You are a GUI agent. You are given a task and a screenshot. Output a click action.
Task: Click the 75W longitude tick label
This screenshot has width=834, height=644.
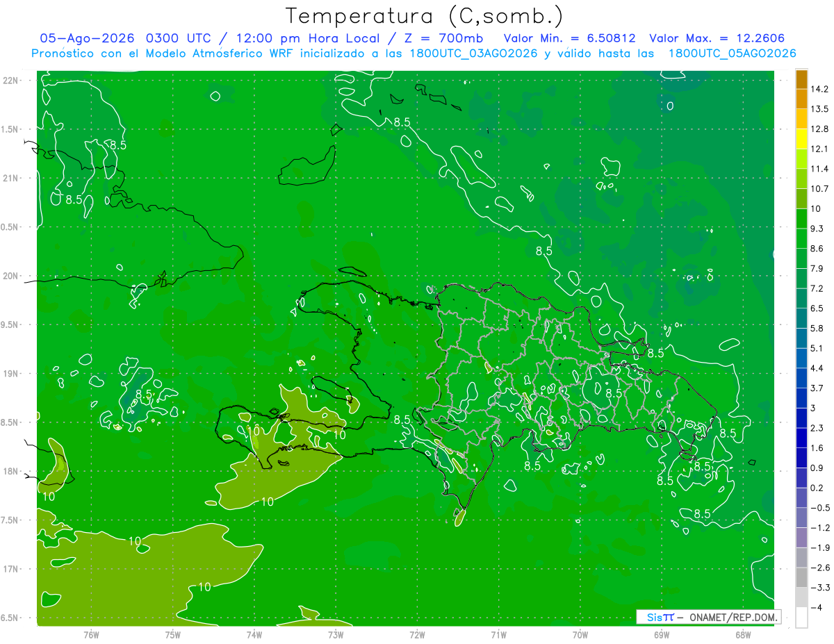172,634
